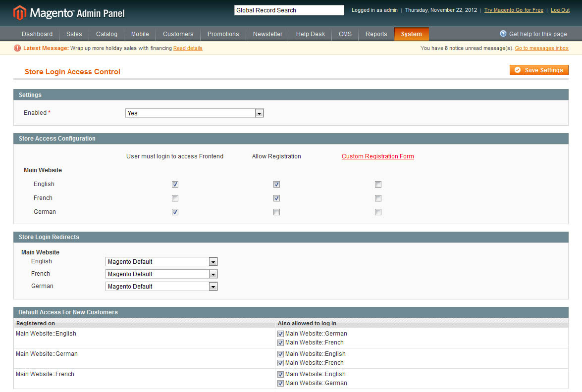Open the Customers menu
The width and height of the screenshot is (582, 392).
click(178, 34)
